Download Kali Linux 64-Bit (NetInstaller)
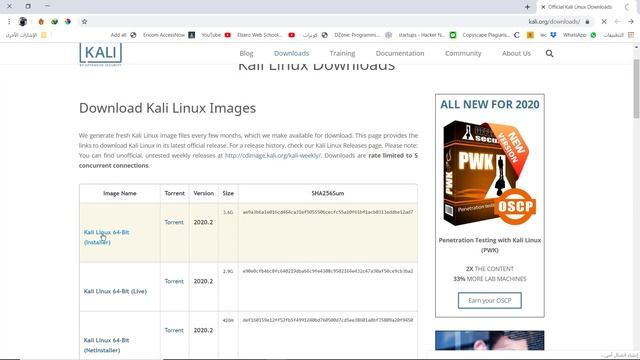Image resolution: width=640 pixels, height=360 pixels. [x=106, y=345]
